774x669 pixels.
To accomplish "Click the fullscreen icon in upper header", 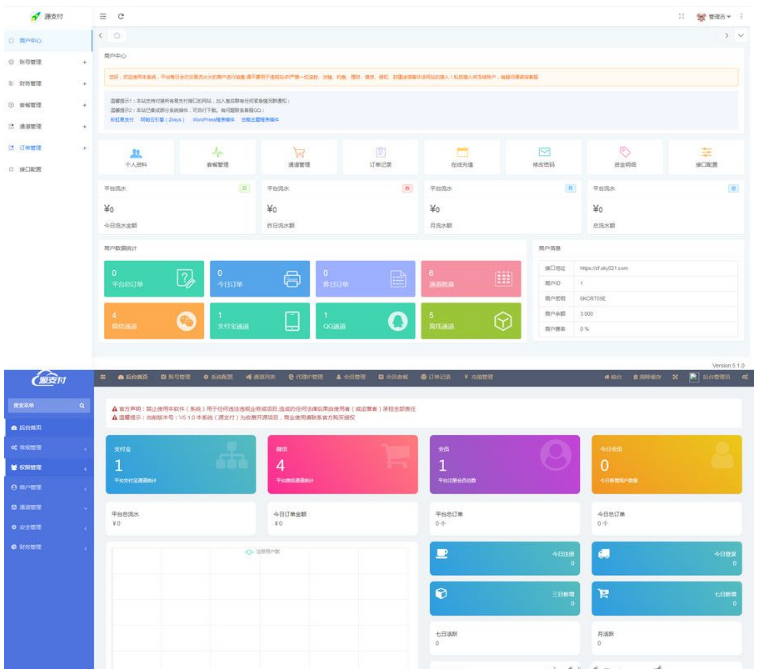I will click(x=681, y=17).
